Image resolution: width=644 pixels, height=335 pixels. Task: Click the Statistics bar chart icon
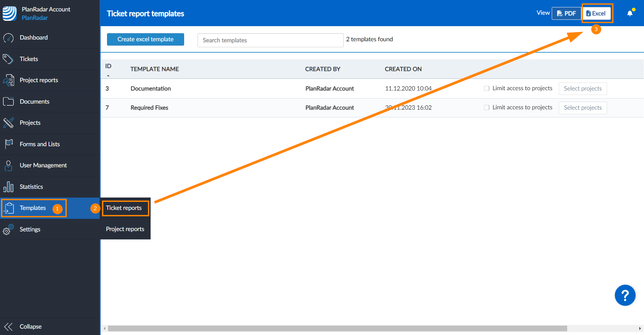click(8, 187)
